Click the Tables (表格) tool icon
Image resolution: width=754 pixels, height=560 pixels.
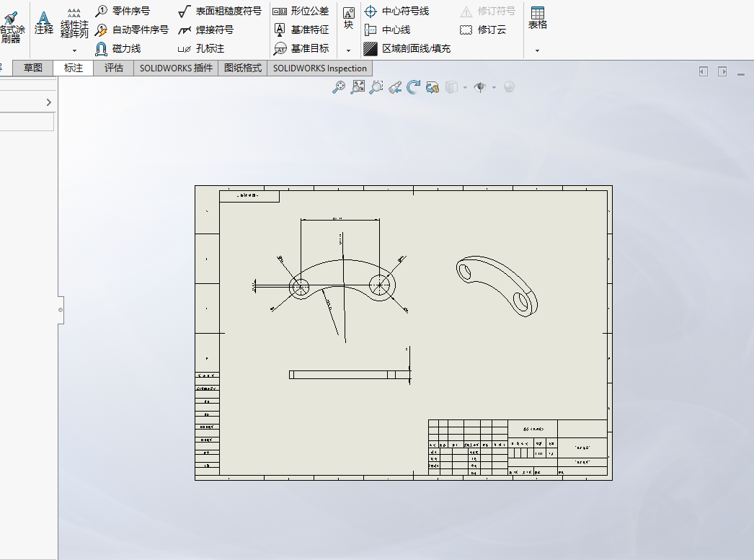pos(538,18)
